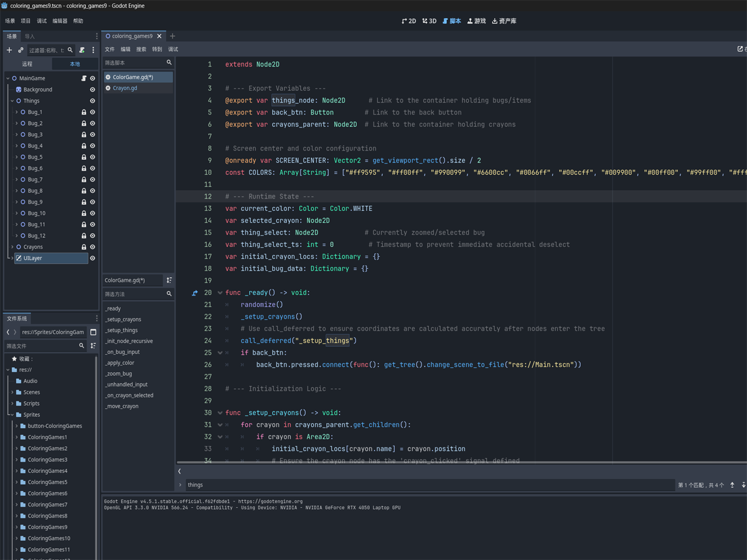Jump to previous search match arrow

(x=732, y=485)
